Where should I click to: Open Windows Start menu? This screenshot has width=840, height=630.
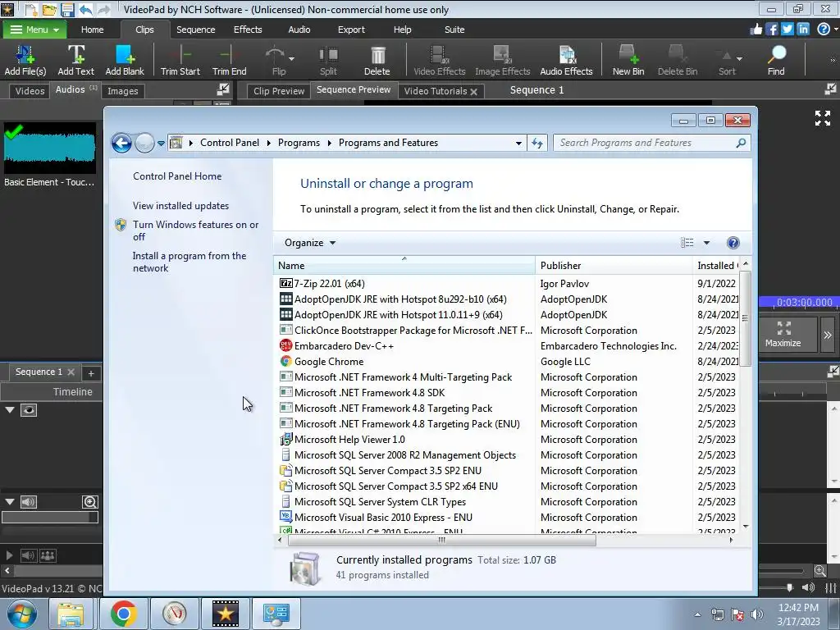[22, 614]
